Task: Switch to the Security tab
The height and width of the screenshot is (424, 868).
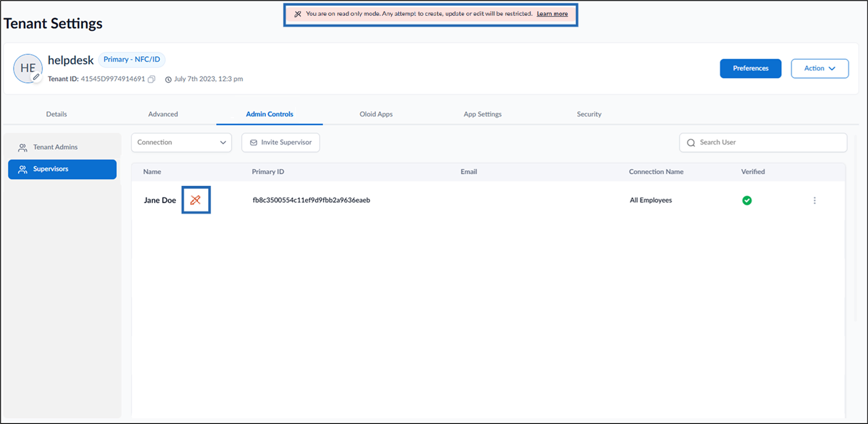Action: pyautogui.click(x=589, y=114)
